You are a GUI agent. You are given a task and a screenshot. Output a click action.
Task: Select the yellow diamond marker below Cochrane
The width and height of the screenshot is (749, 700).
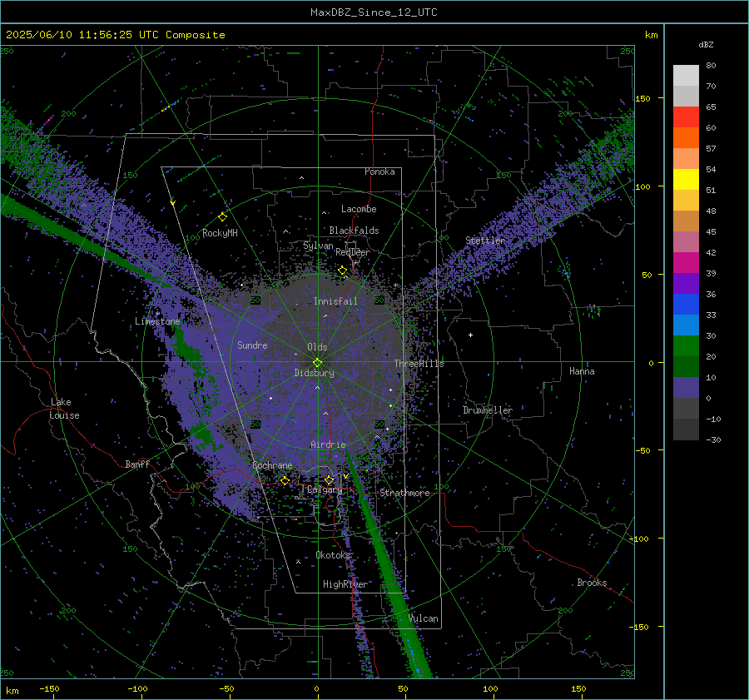285,481
